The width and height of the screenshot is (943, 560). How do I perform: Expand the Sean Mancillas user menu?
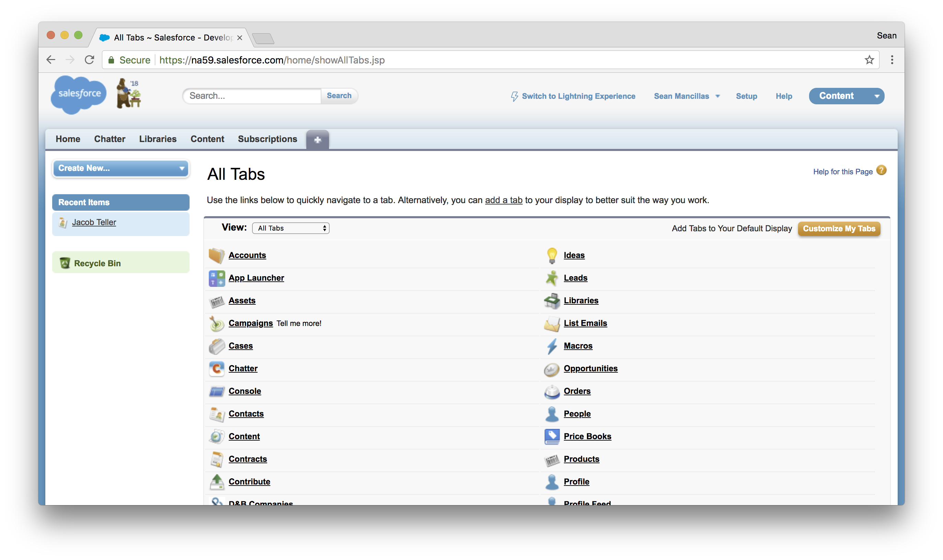pos(686,96)
